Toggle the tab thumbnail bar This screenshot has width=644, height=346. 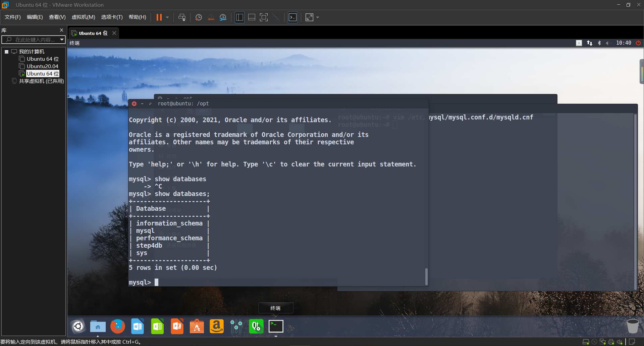click(252, 17)
